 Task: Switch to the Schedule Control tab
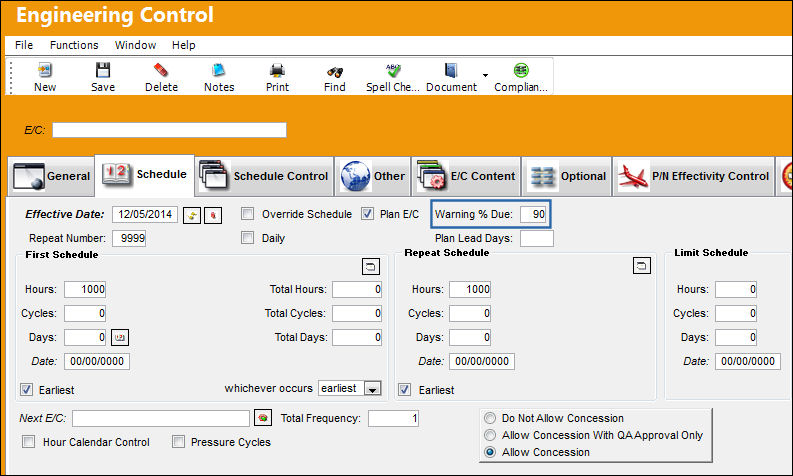[265, 176]
